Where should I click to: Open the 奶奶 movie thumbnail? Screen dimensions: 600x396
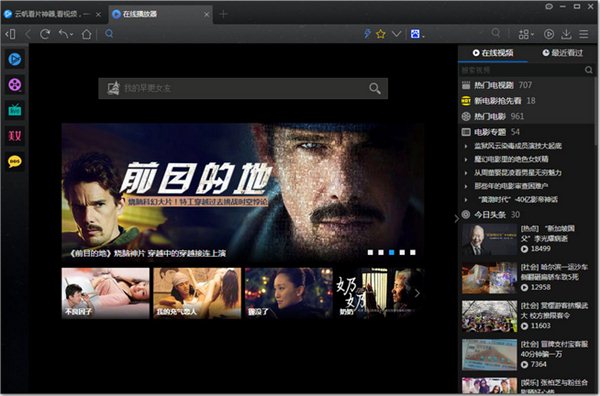pyautogui.click(x=379, y=293)
